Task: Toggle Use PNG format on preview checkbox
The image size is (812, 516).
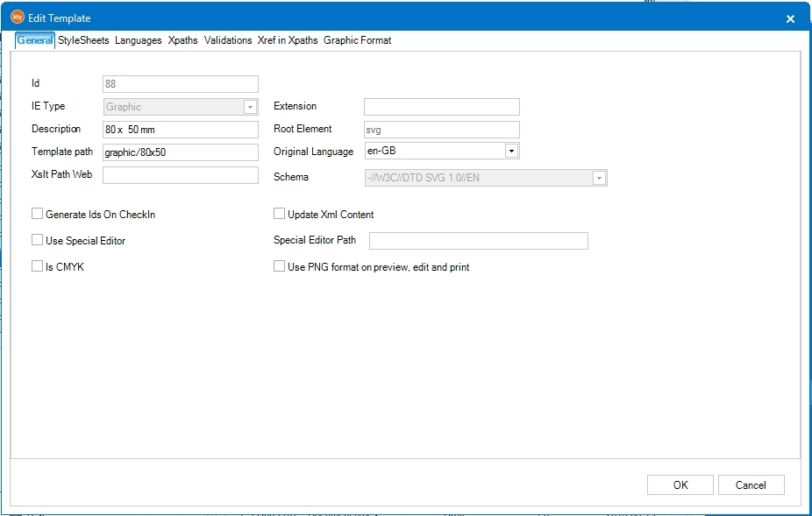Action: [x=280, y=266]
